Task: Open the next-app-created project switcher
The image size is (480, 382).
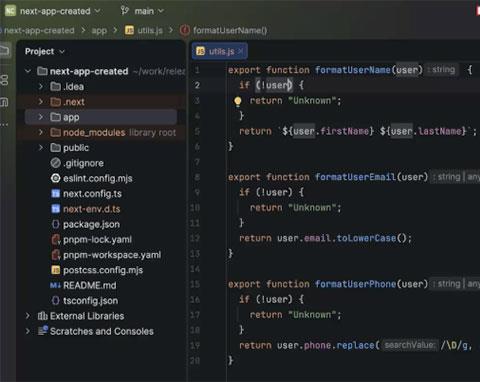Action: point(60,11)
